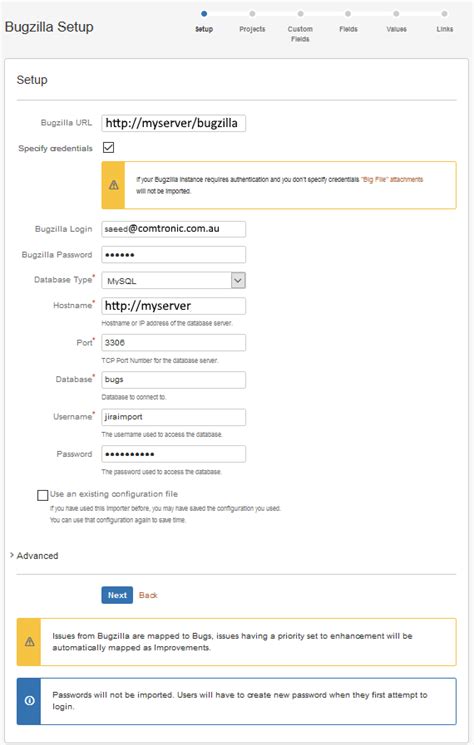Click the Bugzilla Setup page title

tap(49, 27)
